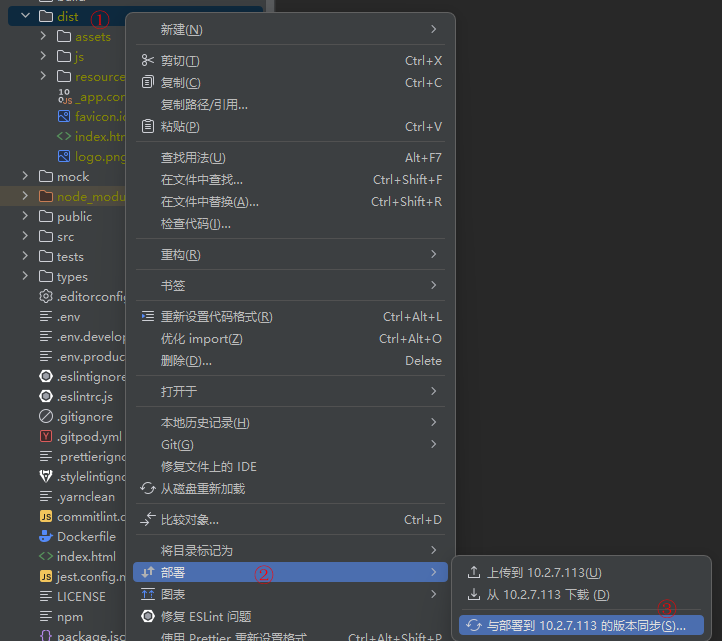Click the Dockerfile whale icon
This screenshot has height=641, width=722.
pos(46,536)
